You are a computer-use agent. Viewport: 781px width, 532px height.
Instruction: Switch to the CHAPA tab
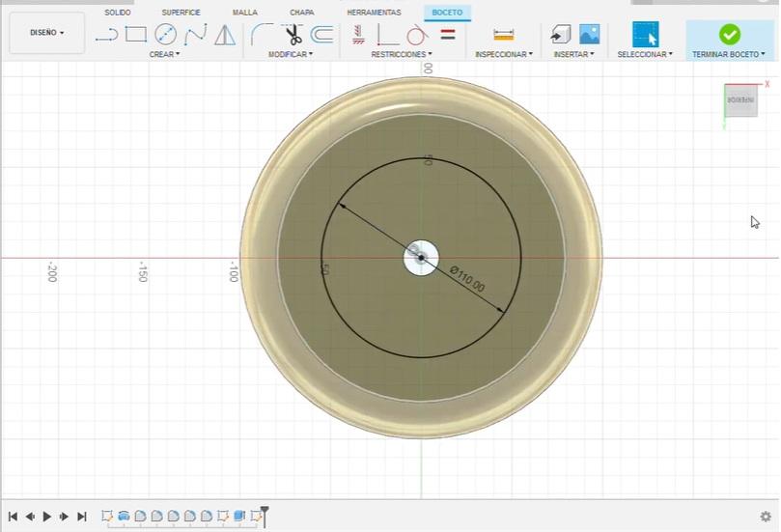(302, 13)
